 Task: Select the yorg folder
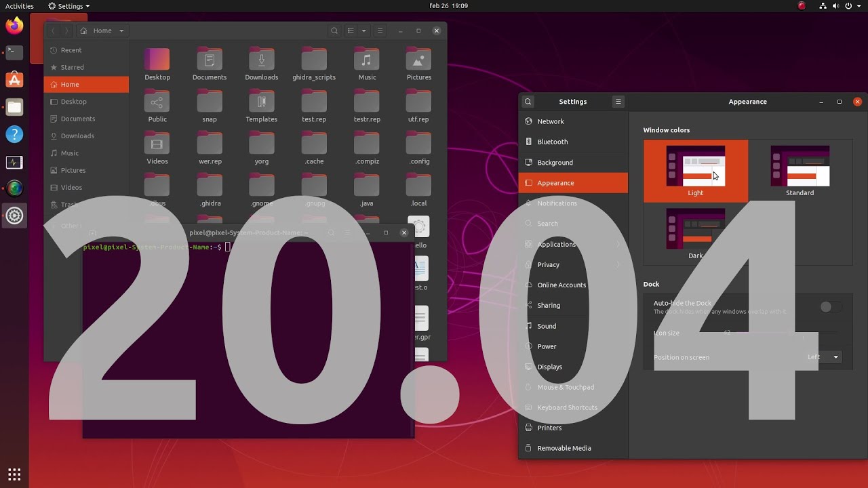262,148
